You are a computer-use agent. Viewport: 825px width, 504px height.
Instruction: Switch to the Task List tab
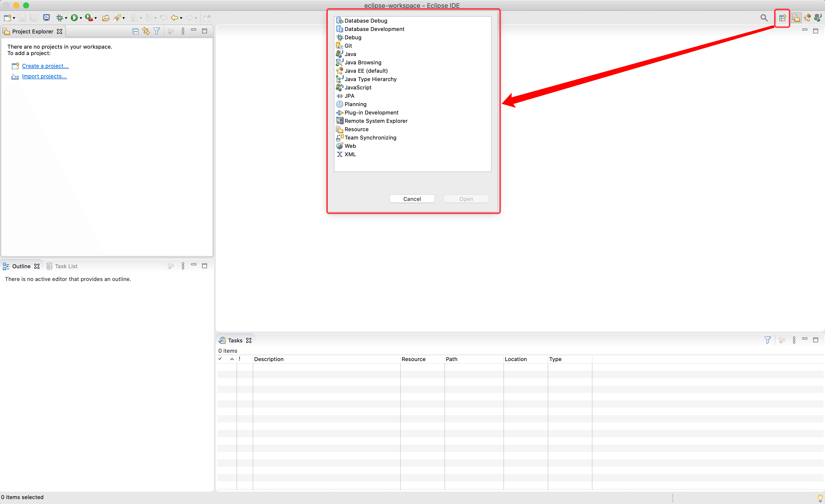(x=62, y=266)
